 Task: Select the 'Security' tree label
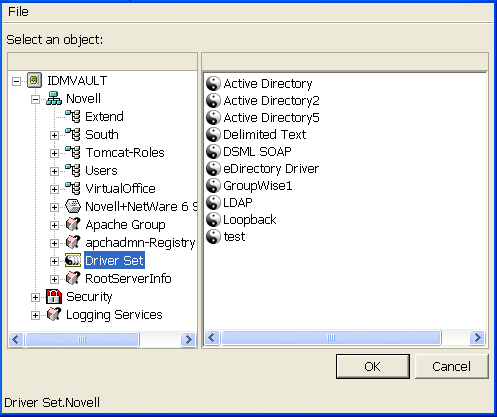pyautogui.click(x=89, y=297)
